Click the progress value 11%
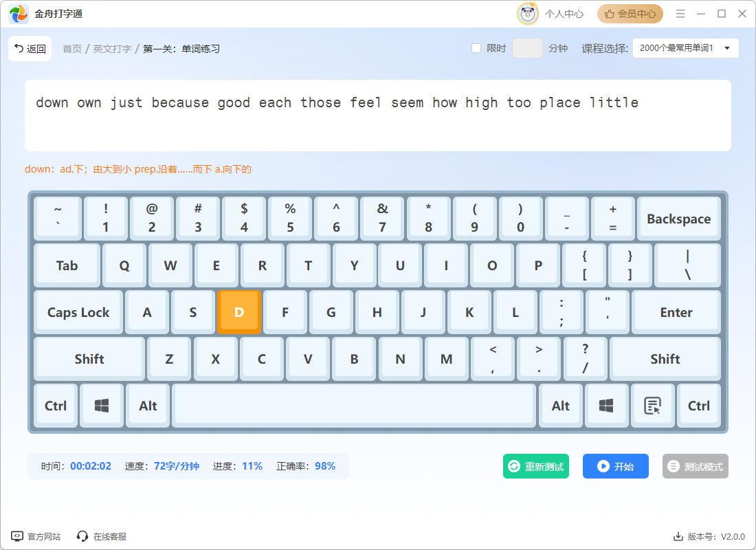The width and height of the screenshot is (756, 550). point(252,466)
